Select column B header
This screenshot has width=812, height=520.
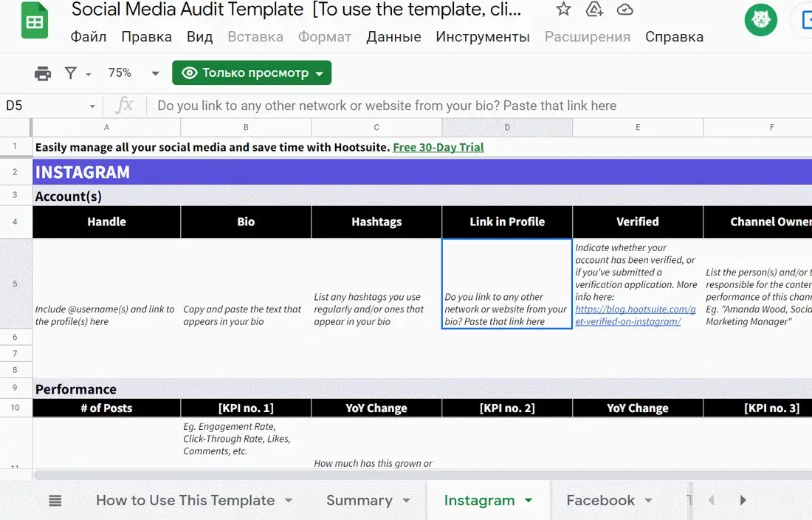246,127
